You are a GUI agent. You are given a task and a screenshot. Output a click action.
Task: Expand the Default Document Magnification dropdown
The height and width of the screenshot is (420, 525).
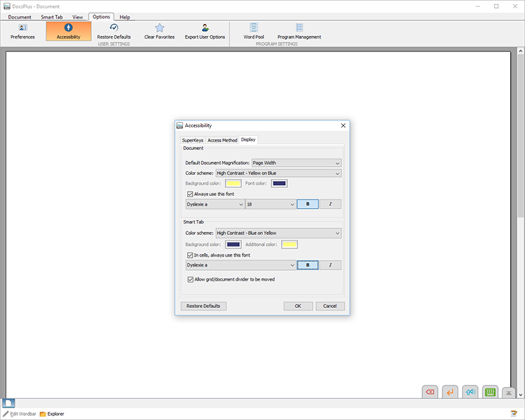296,163
